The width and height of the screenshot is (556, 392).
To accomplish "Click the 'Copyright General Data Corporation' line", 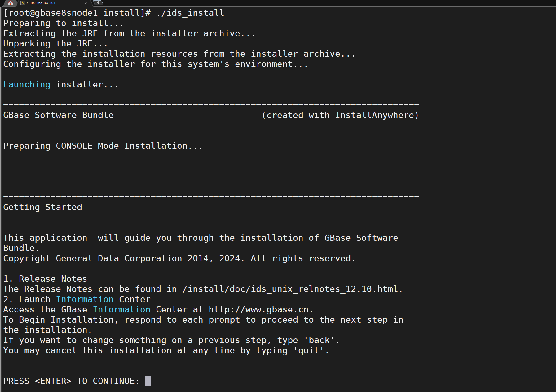I will (179, 258).
